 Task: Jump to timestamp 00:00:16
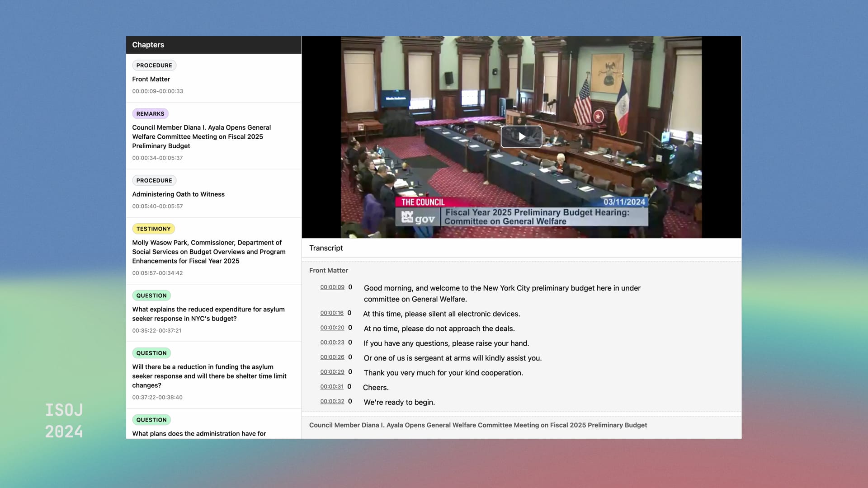331,313
